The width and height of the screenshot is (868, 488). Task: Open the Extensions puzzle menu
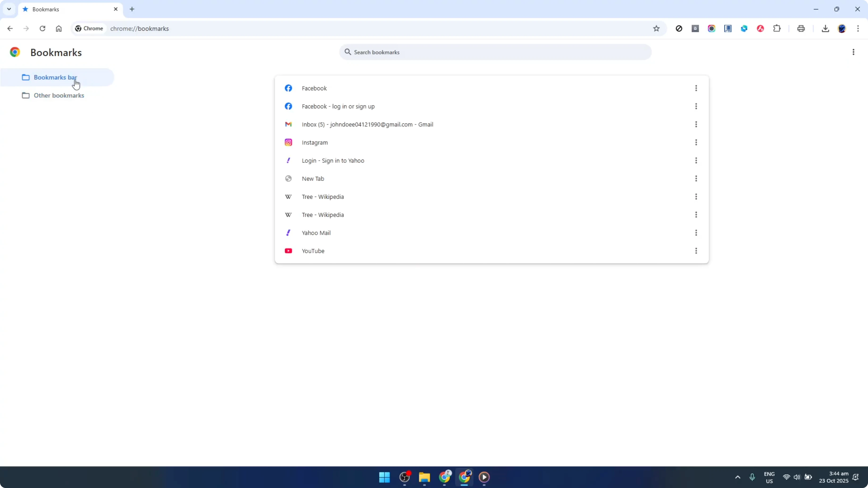point(777,29)
